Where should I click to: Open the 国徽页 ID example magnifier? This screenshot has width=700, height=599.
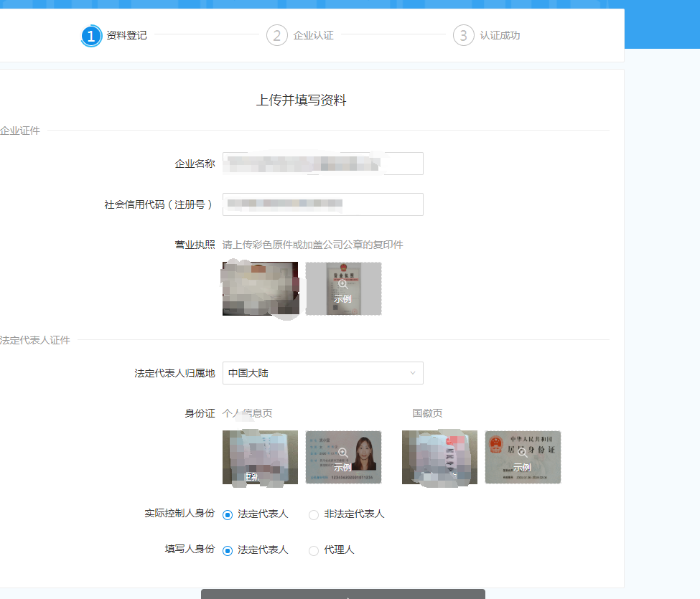(x=522, y=453)
